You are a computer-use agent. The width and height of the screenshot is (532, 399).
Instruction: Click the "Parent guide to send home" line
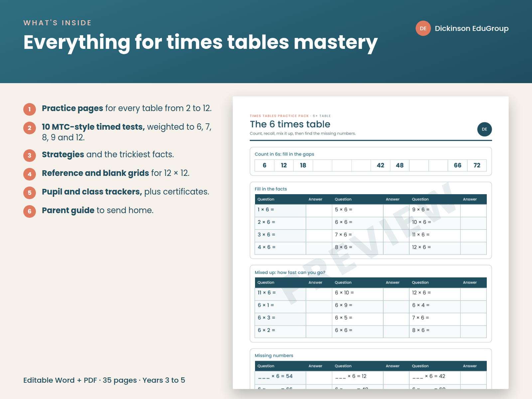click(x=98, y=210)
